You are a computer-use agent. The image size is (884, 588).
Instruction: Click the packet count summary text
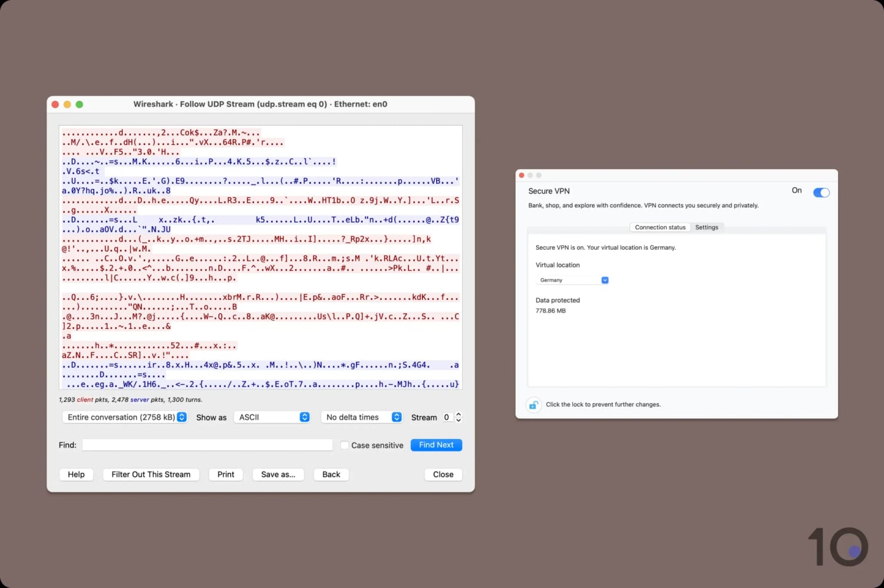click(130, 399)
